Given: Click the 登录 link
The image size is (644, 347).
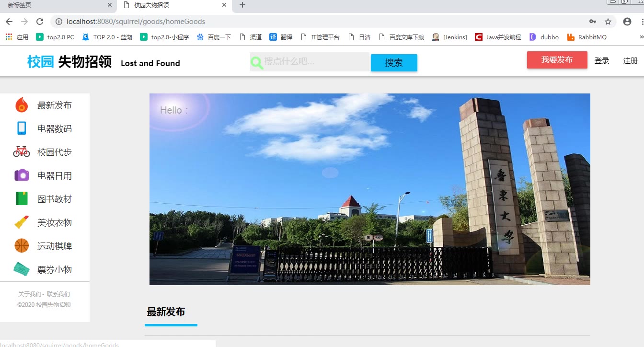Looking at the screenshot, I should (x=602, y=61).
